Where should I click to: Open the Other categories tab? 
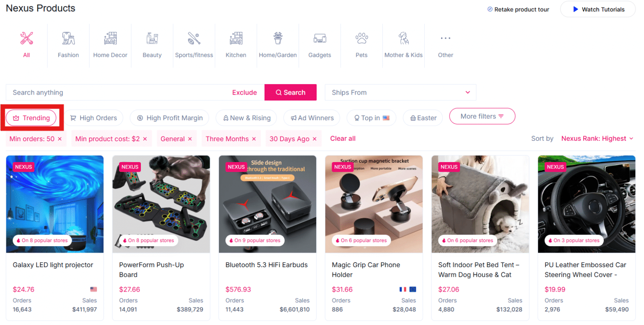point(445,44)
